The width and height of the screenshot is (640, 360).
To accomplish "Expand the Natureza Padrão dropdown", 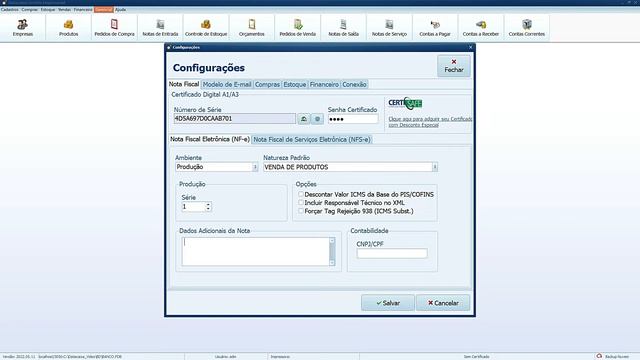I will 435,167.
